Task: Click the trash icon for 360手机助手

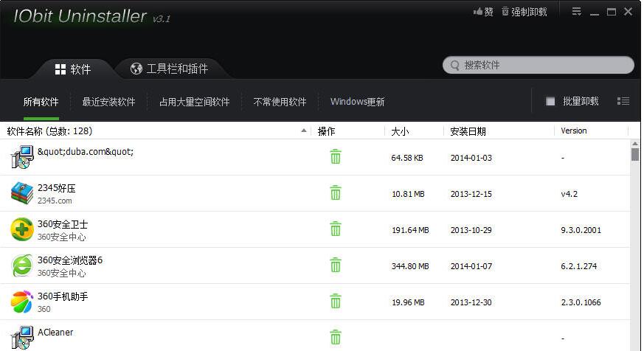Action: 336,301
